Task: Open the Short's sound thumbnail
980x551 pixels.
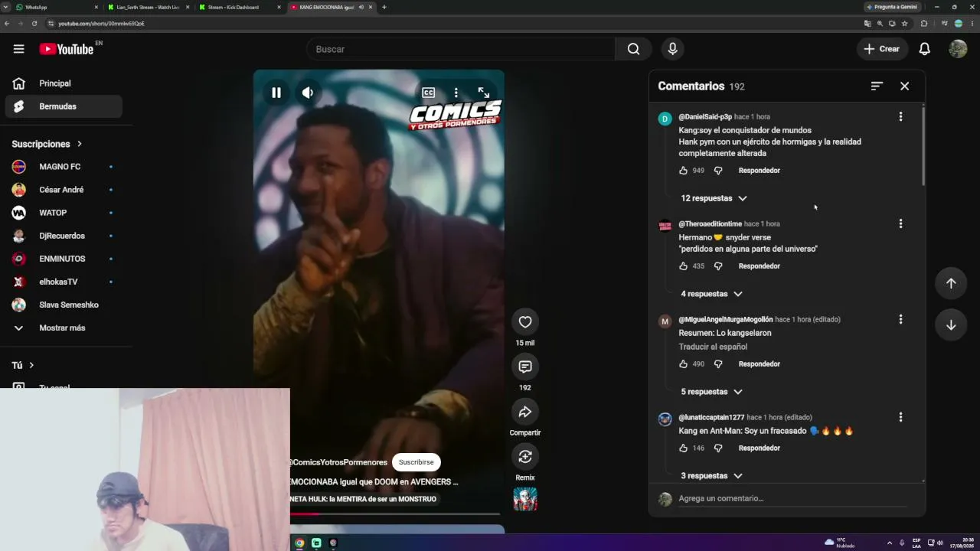Action: pyautogui.click(x=524, y=499)
